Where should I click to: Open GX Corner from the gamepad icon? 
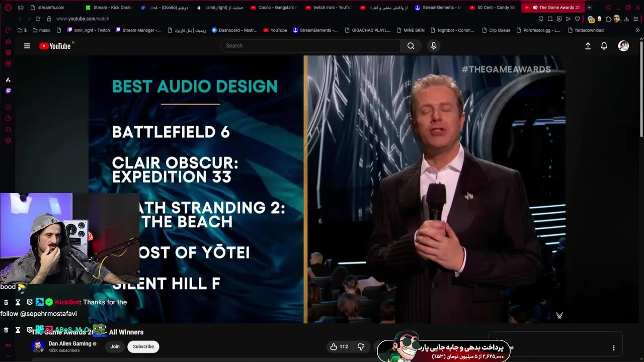point(21,8)
